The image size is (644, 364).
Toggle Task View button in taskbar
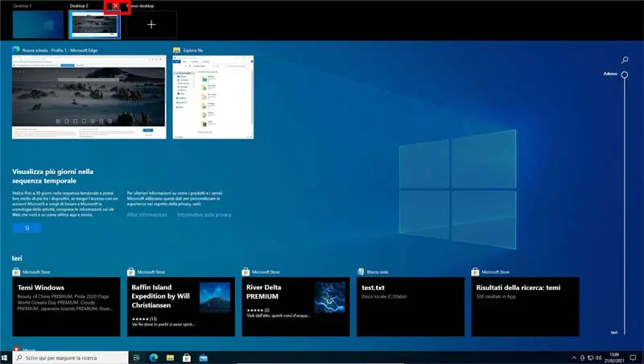(137, 358)
